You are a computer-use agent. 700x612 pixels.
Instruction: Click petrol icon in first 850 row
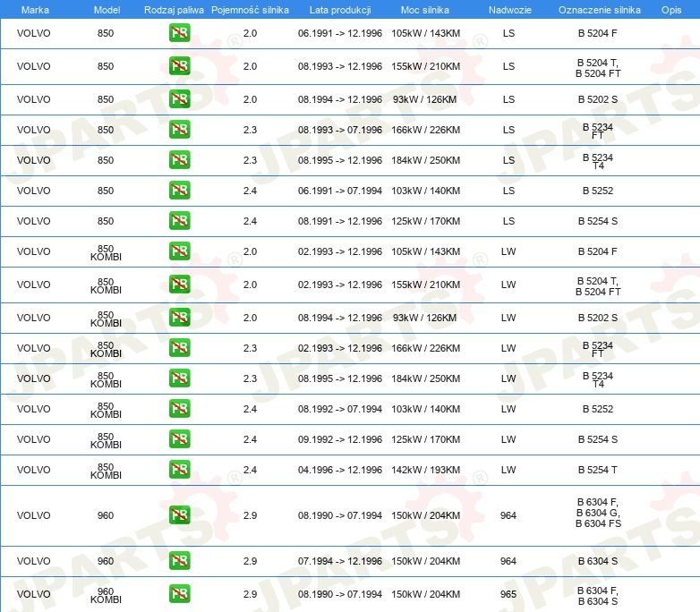tap(179, 33)
